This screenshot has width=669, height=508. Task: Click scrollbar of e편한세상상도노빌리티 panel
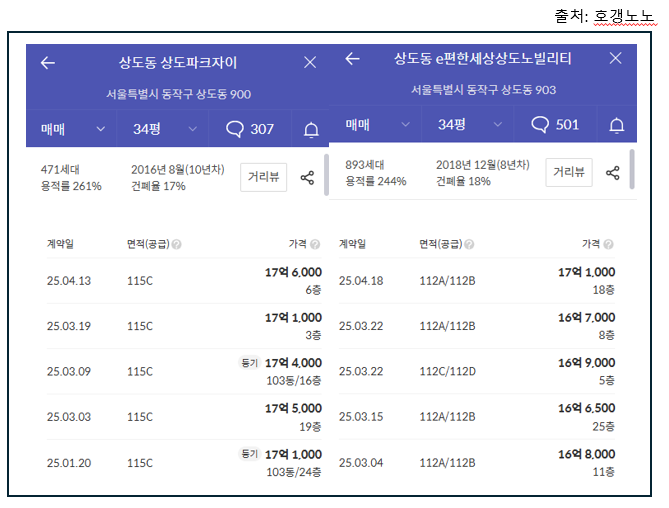click(x=632, y=169)
